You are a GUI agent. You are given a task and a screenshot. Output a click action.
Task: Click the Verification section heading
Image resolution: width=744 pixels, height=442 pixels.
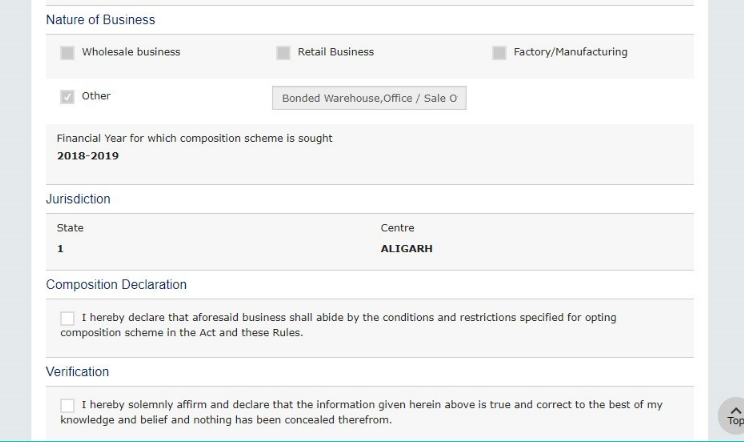coord(77,372)
